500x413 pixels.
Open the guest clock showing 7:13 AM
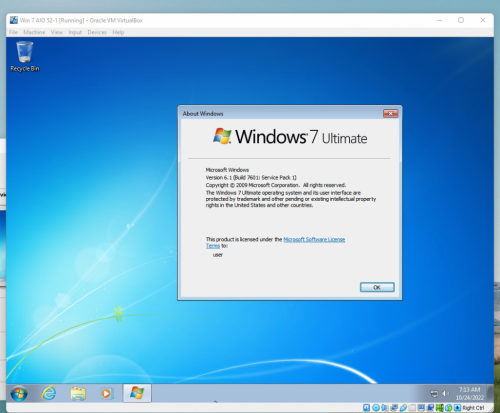470,394
